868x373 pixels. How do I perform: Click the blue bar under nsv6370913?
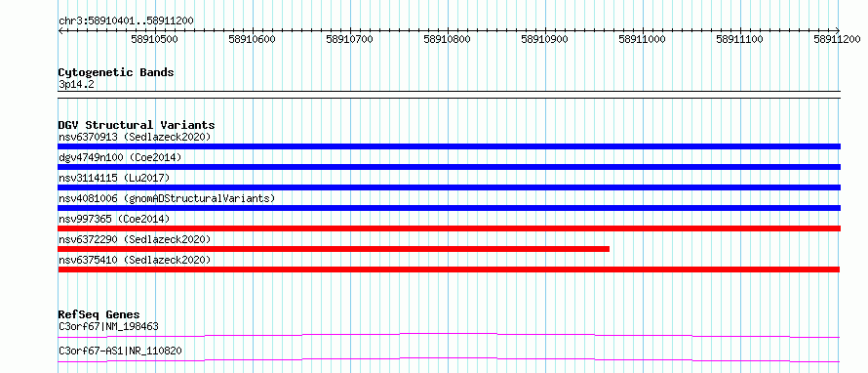(450, 146)
